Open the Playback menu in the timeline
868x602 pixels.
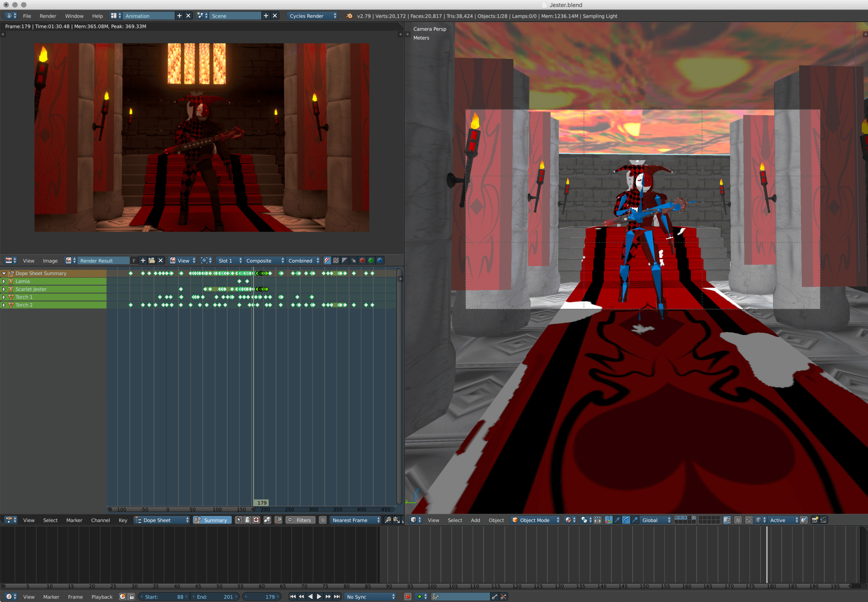(102, 597)
